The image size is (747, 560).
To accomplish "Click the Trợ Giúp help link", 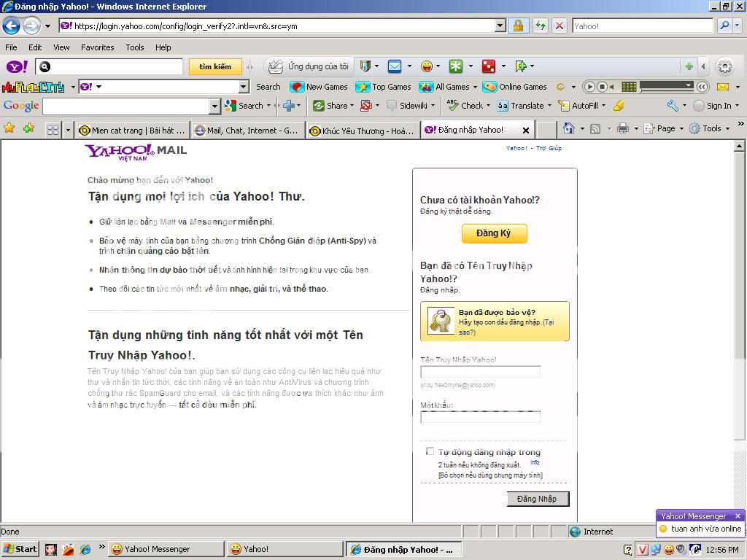I will [x=549, y=148].
